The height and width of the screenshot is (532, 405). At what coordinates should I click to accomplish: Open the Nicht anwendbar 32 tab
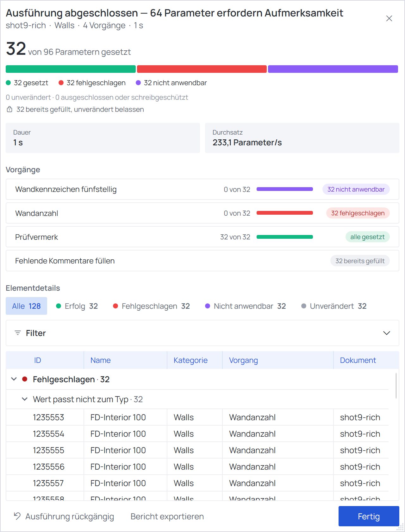[x=246, y=306]
